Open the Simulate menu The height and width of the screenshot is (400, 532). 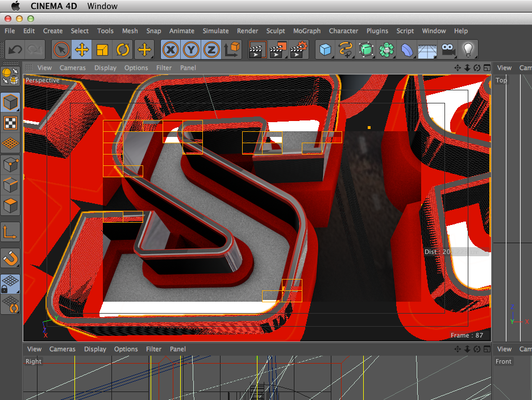(x=215, y=31)
